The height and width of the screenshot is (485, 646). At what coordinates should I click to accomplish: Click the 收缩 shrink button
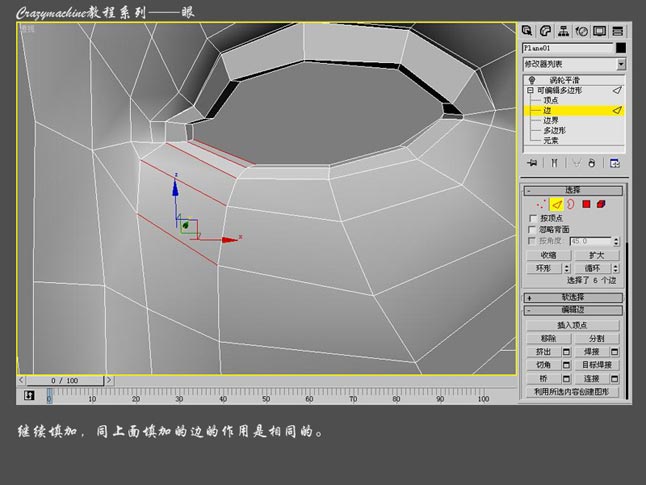549,255
